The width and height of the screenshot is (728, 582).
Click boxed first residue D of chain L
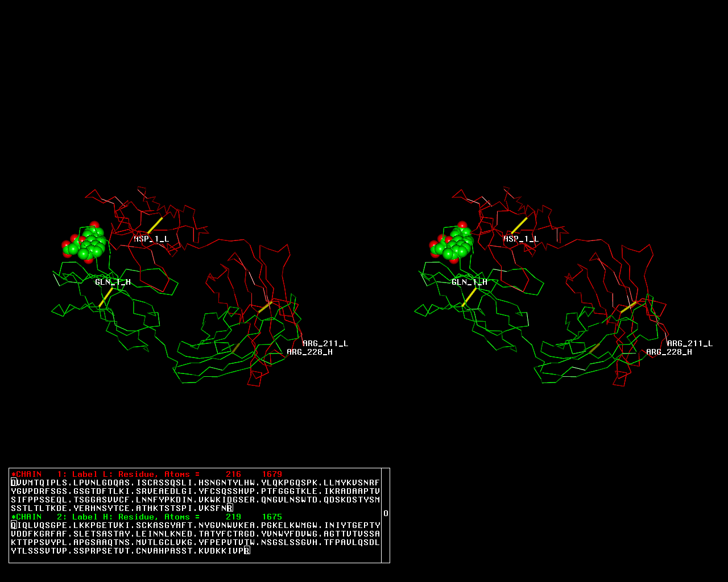coord(14,483)
